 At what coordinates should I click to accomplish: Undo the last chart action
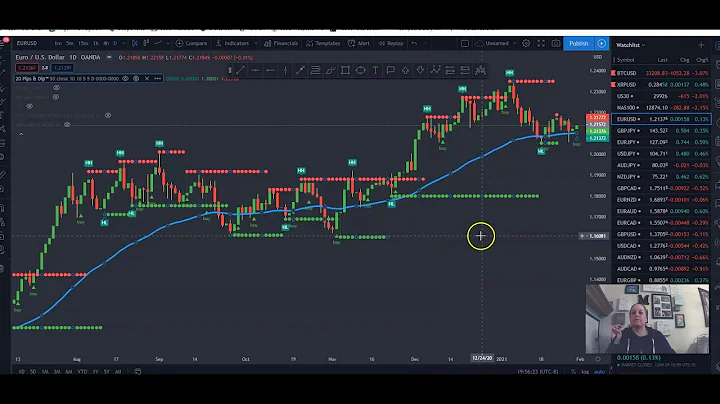click(x=414, y=43)
